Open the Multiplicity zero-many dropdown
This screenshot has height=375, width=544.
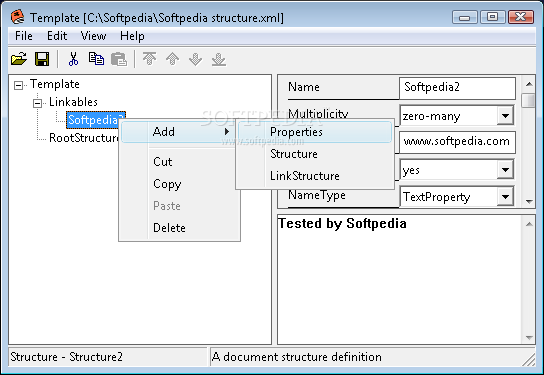[505, 116]
